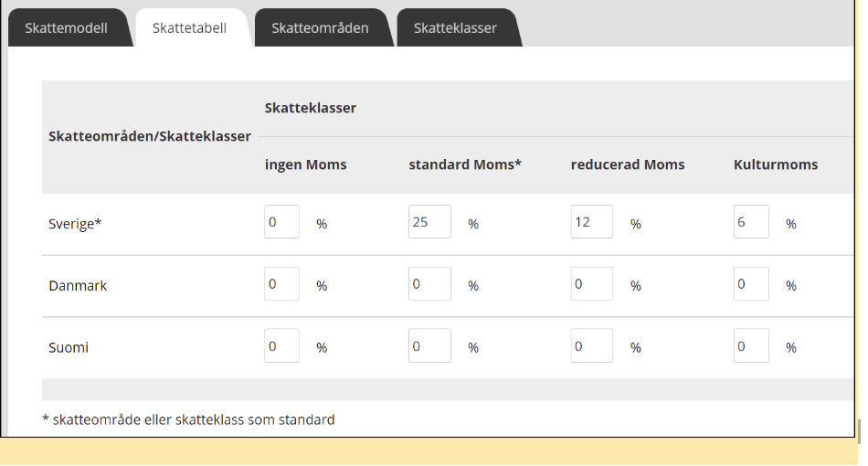Click the Kulturmoms column header
This screenshot has width=868, height=466.
pyautogui.click(x=775, y=165)
